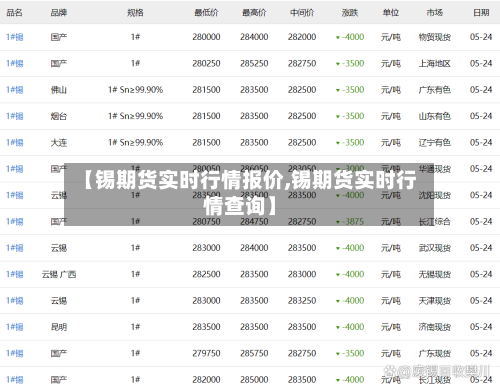Click the highest price value 284000 in 物贸现货 row
500x389 pixels.
254,37
